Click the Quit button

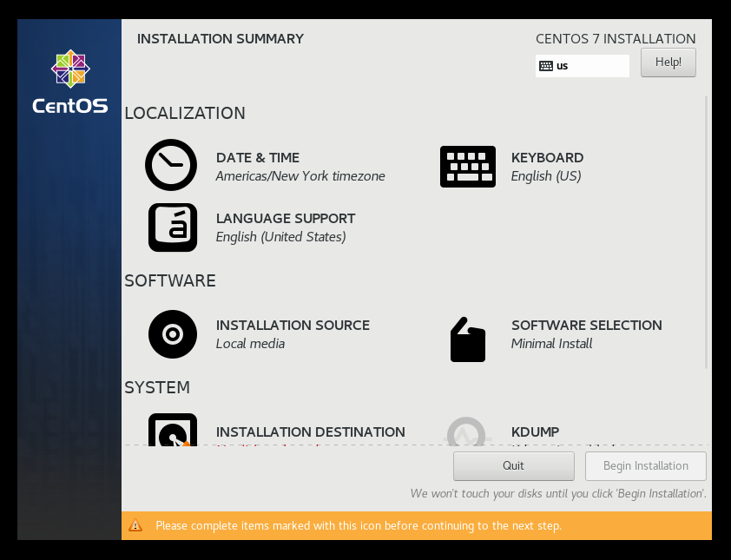(x=513, y=466)
